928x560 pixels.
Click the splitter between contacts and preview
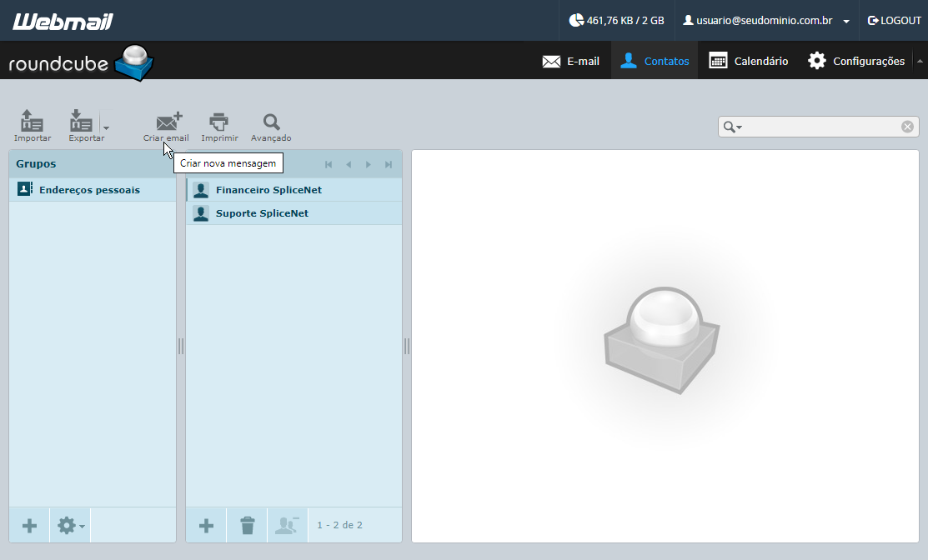pos(407,346)
